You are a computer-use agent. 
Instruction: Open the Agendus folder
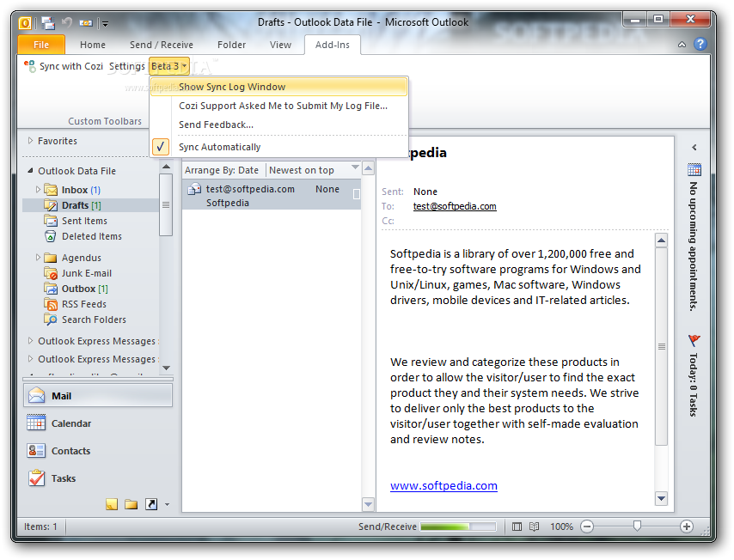(x=81, y=258)
